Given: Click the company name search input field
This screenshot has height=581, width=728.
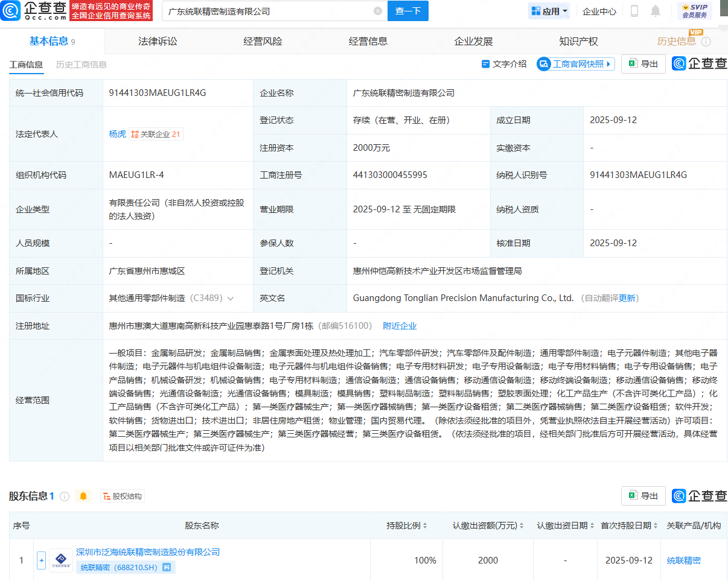Looking at the screenshot, I should [266, 11].
